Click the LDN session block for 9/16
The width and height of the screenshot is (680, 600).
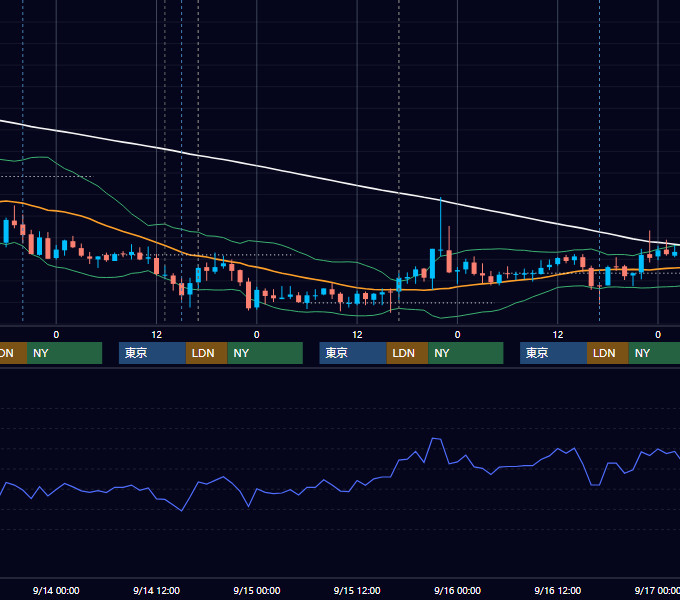(x=608, y=353)
